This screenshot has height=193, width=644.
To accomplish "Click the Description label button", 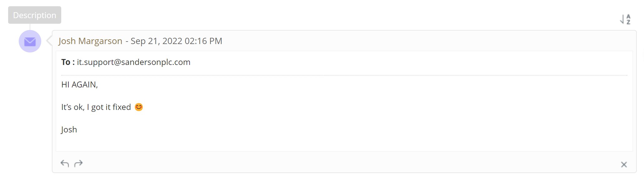I will click(35, 15).
